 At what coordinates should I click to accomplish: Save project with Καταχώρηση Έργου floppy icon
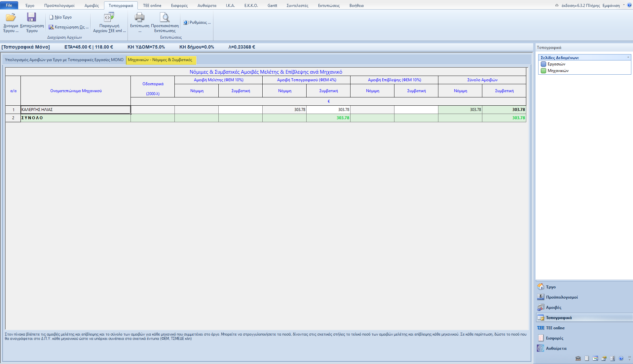click(32, 18)
